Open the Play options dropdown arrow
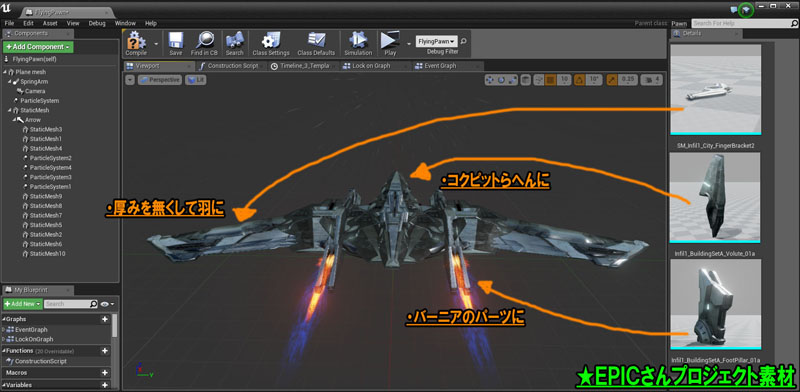800x392 pixels. [x=409, y=44]
